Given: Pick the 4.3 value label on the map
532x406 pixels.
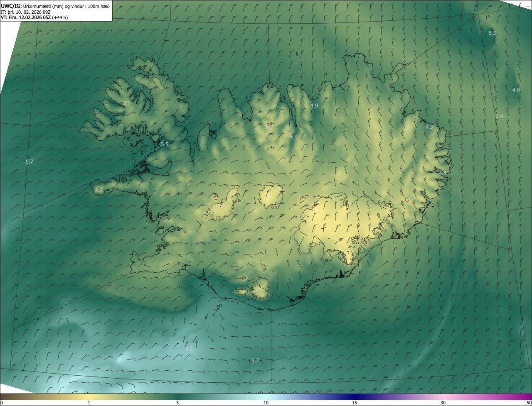Looking at the screenshot, I should pos(429,127).
